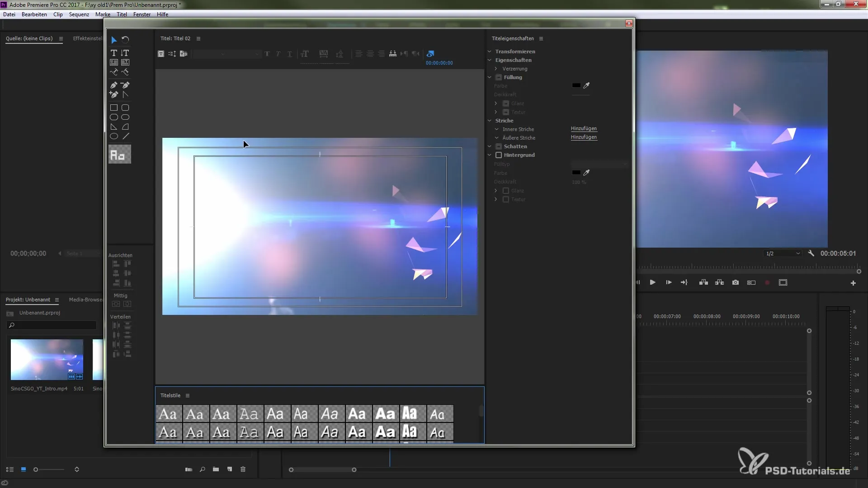Collapse Innere Striche group
The height and width of the screenshot is (488, 868).
coord(496,129)
